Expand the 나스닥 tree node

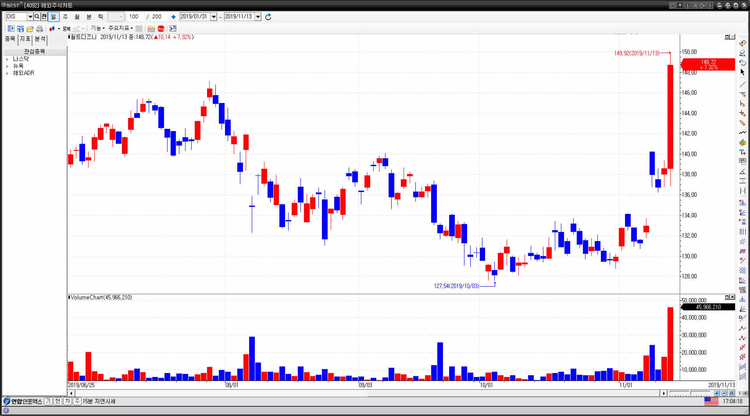(7, 59)
